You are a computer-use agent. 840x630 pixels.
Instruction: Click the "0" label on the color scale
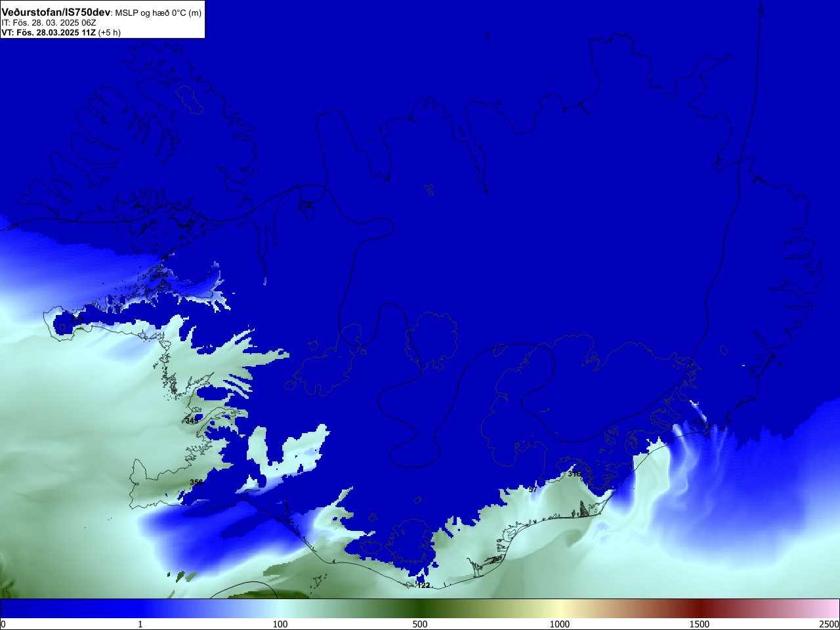point(3,624)
